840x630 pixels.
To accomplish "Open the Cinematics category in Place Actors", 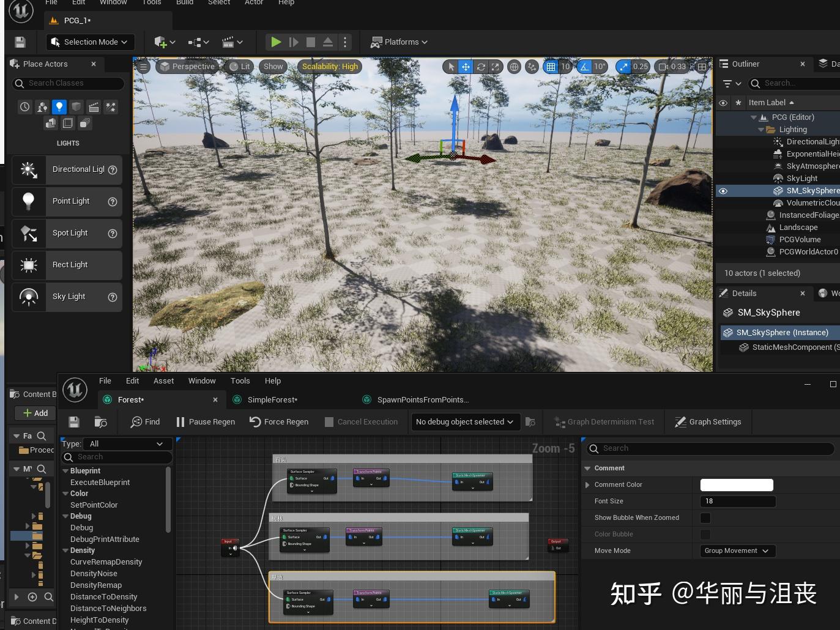I will tap(94, 106).
